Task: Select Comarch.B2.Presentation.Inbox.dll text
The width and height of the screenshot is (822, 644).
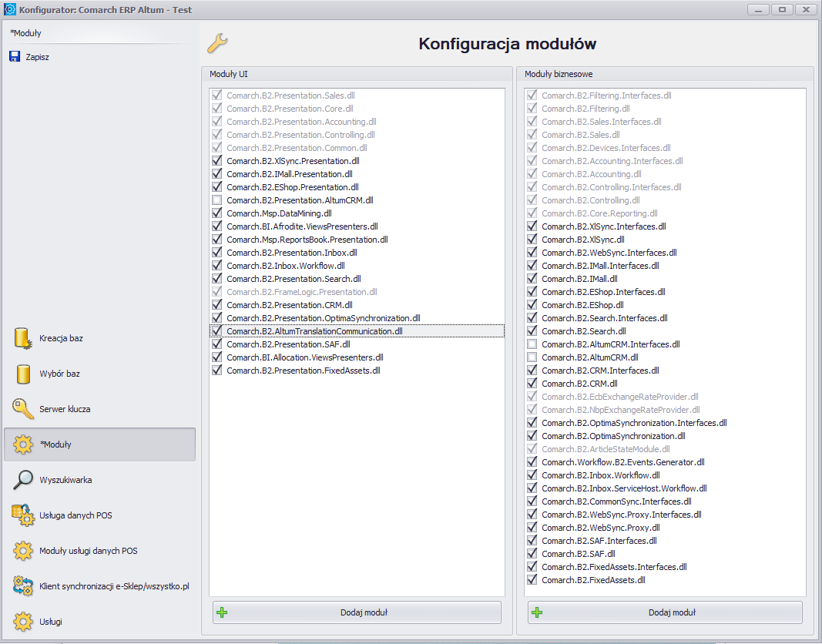Action: [292, 252]
